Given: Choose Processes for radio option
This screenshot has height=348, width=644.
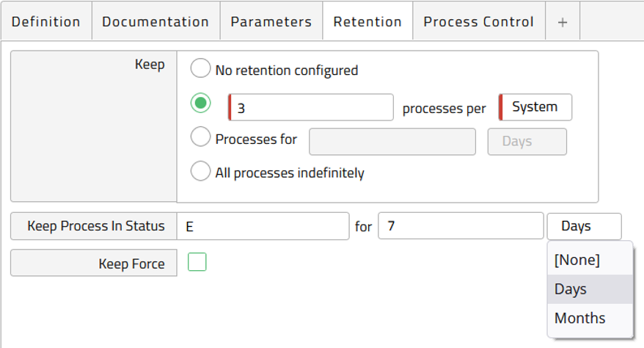Looking at the screenshot, I should coord(200,137).
